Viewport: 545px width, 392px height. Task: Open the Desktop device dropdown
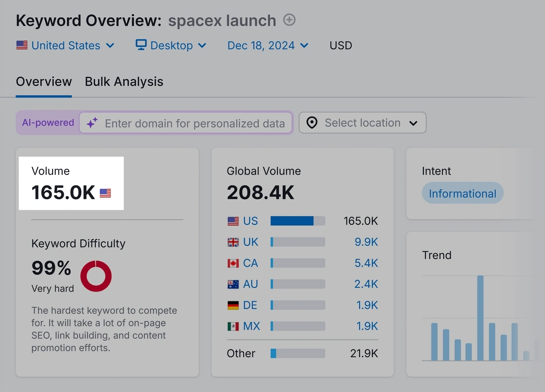tap(171, 45)
